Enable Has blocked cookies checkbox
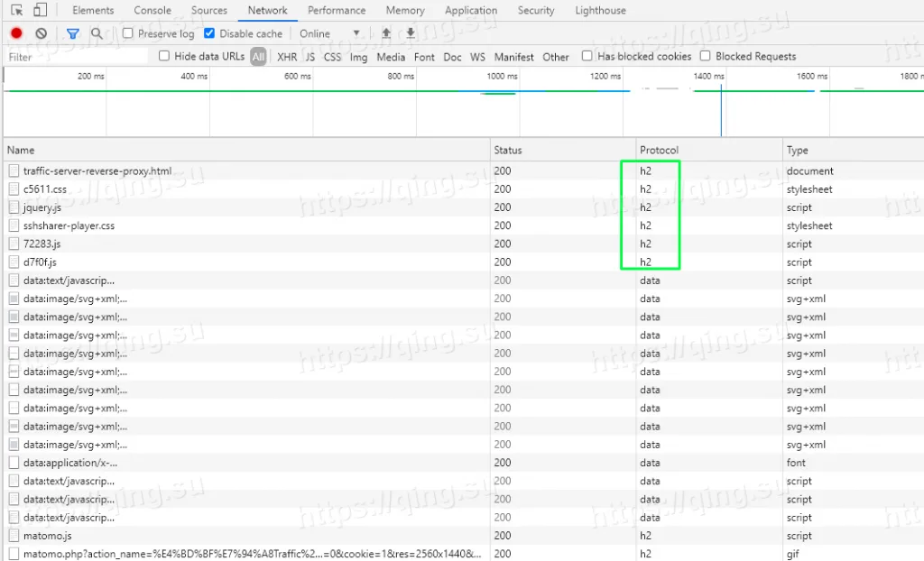The height and width of the screenshot is (561, 924). point(587,56)
